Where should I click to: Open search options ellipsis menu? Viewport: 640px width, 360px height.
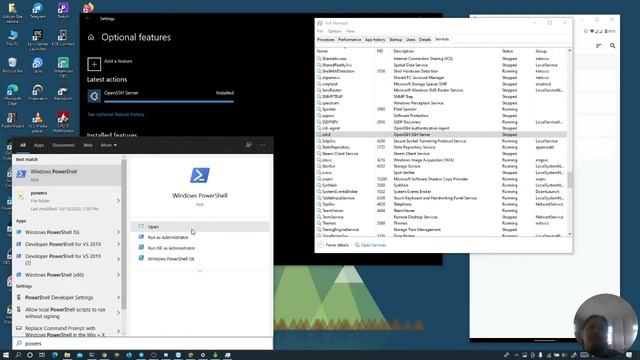click(262, 145)
